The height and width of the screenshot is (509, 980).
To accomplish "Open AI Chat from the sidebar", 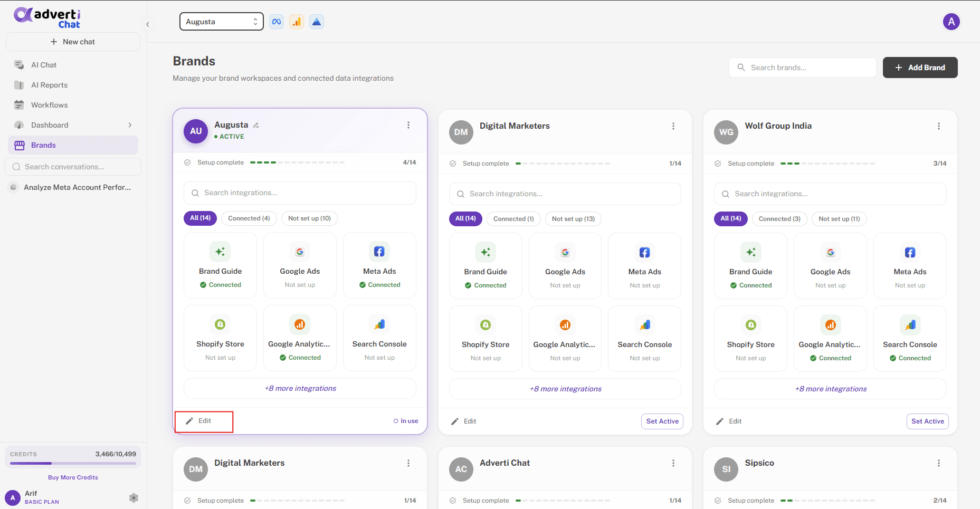I will (73, 65).
